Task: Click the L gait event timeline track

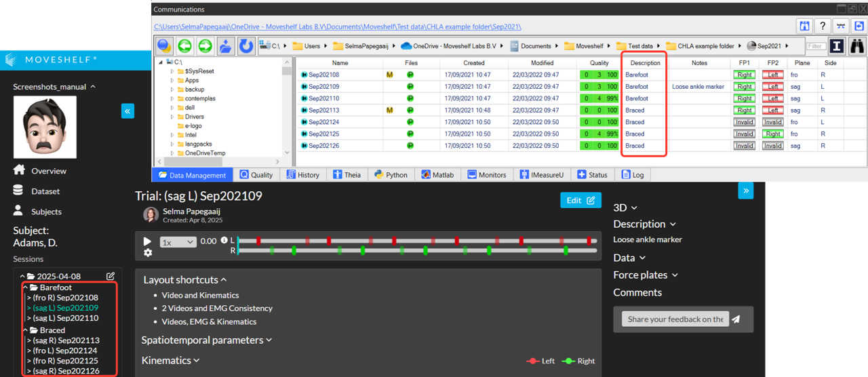Action: pos(417,241)
